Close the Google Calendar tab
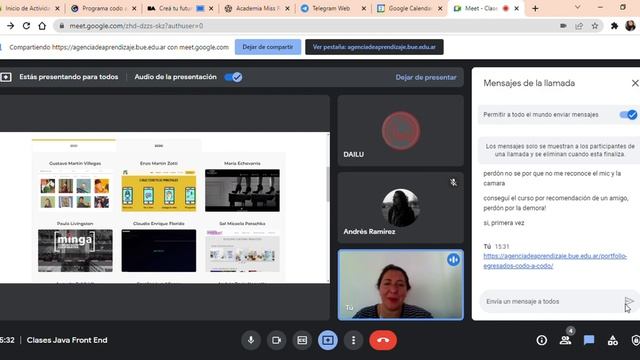Viewport: 640px width, 360px height. coord(440,8)
